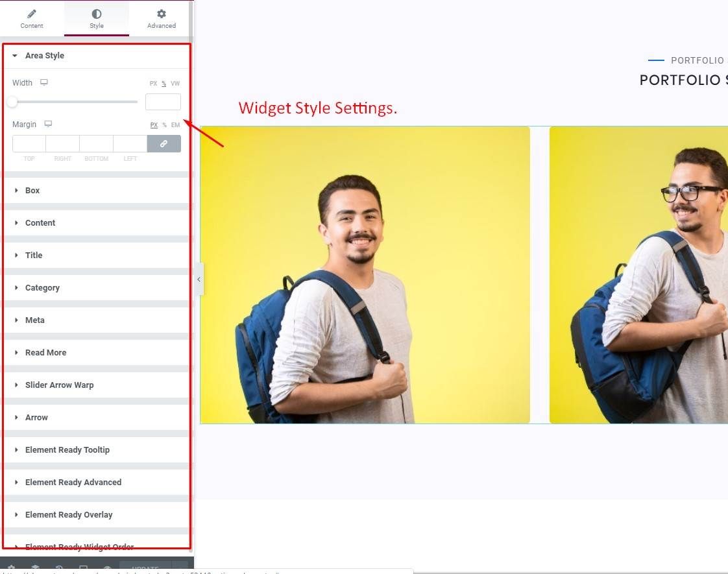The height and width of the screenshot is (574, 728).
Task: Enable responsive preview mode
Action: 83,568
